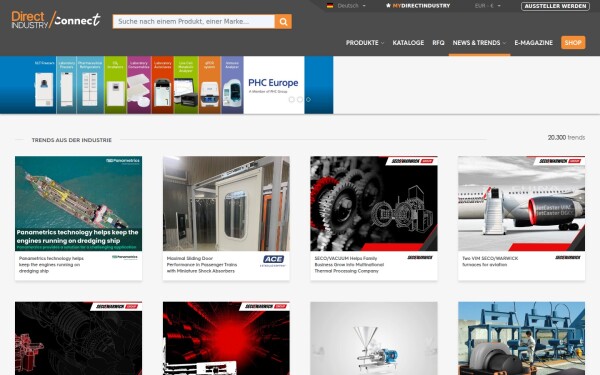Click the Panametrics logo below ship image
The height and width of the screenshot is (375, 600).
(x=125, y=257)
